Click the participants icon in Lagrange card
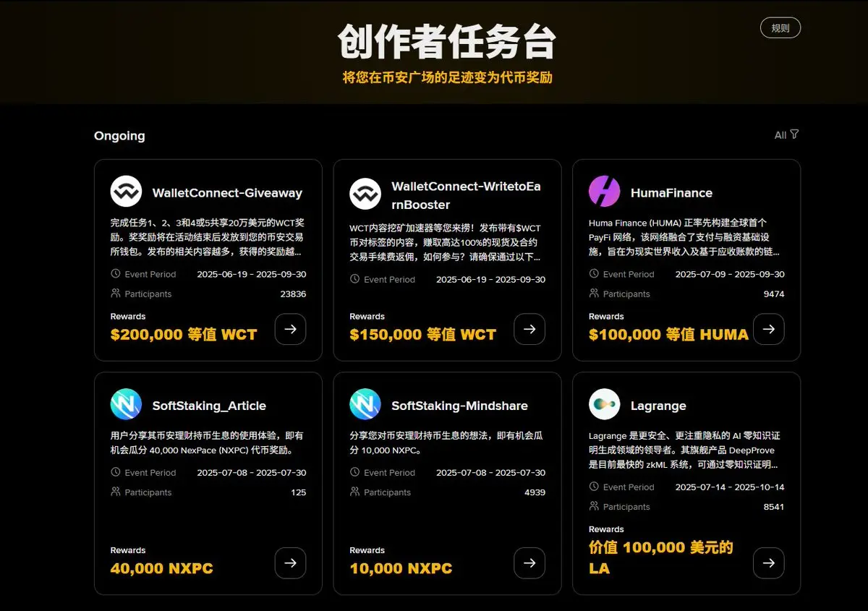The image size is (868, 611). [x=594, y=506]
